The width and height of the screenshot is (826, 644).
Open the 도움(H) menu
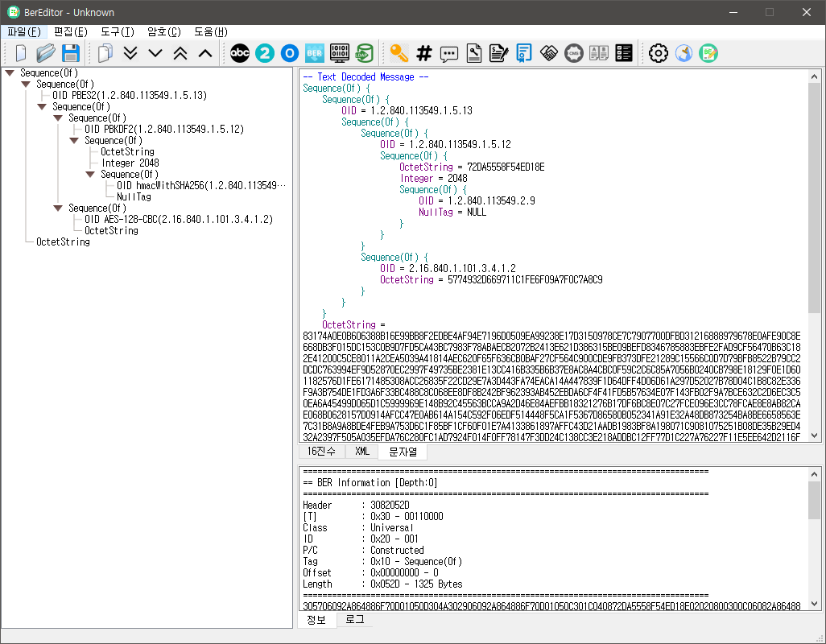pyautogui.click(x=211, y=31)
